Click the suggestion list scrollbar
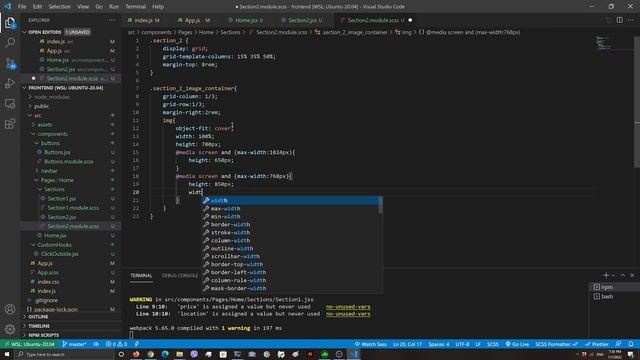Viewport: 640px width, 360px height. coord(380,205)
